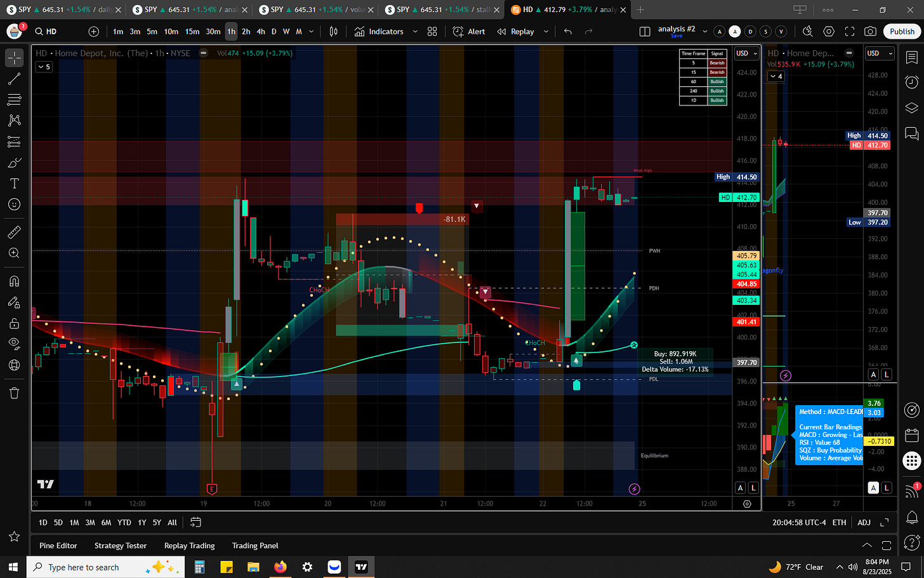The image size is (924, 578).
Task: Select the ruler measure tool
Action: pos(14,232)
